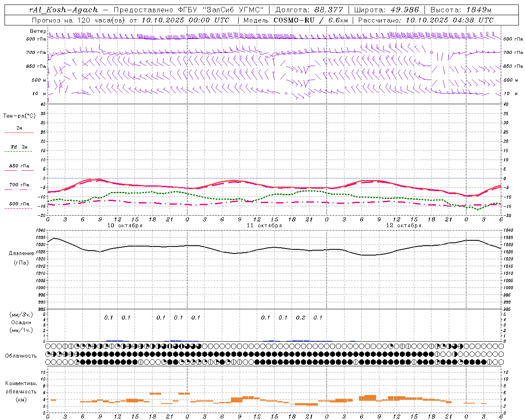Click the (км) unit under convective cloud label
The height and width of the screenshot is (420, 525).
[x=21, y=399]
